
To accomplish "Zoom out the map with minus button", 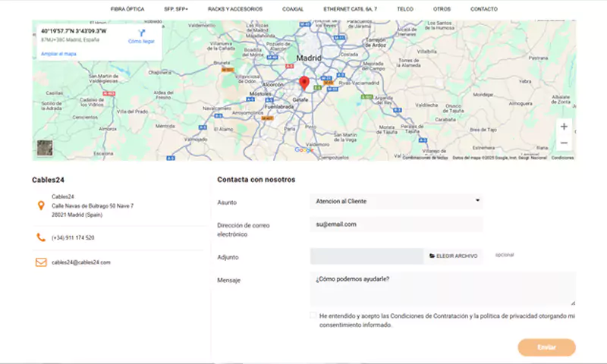I will point(564,143).
